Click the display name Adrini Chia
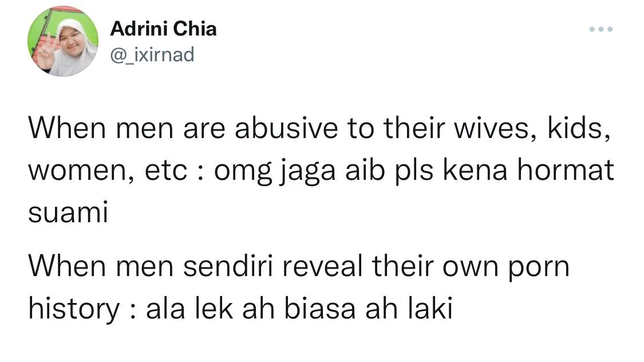This screenshot has width=644, height=362. pos(164,29)
